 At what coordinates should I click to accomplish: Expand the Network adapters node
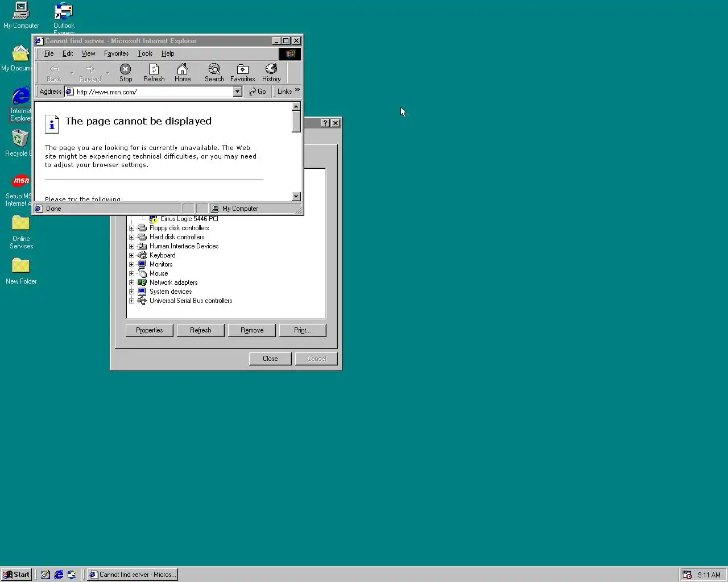(x=131, y=282)
